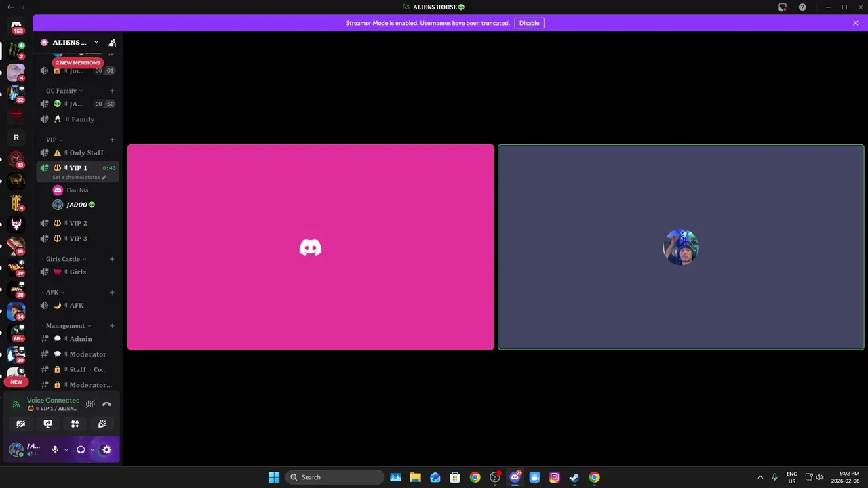Image resolution: width=868 pixels, height=488 pixels.
Task: Create channel in Girls Castle category
Action: 112,259
